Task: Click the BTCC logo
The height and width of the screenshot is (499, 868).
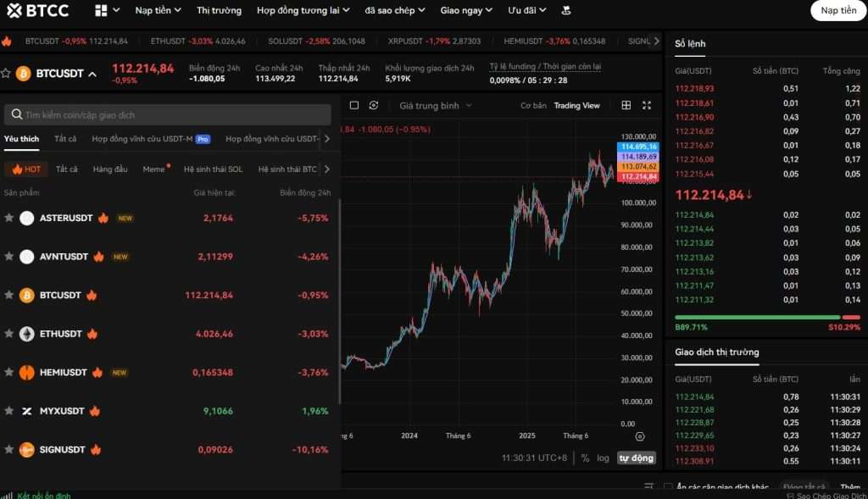Action: coord(38,10)
